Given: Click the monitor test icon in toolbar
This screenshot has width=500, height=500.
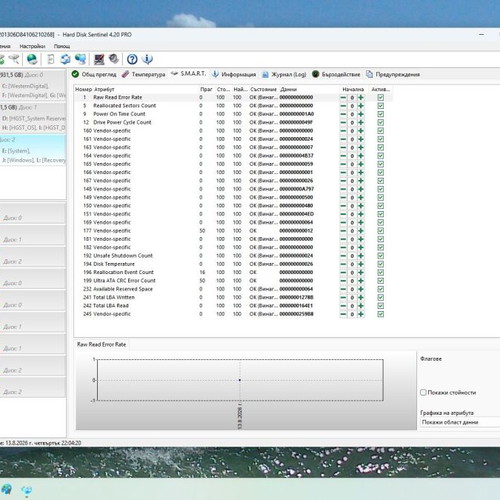Looking at the screenshot, I should click(x=99, y=59).
